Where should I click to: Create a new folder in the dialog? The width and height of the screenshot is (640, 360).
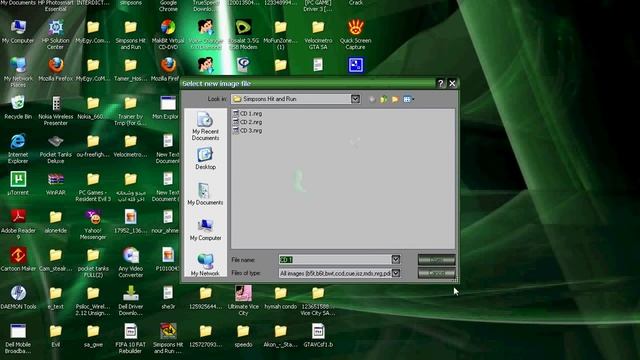pyautogui.click(x=395, y=99)
